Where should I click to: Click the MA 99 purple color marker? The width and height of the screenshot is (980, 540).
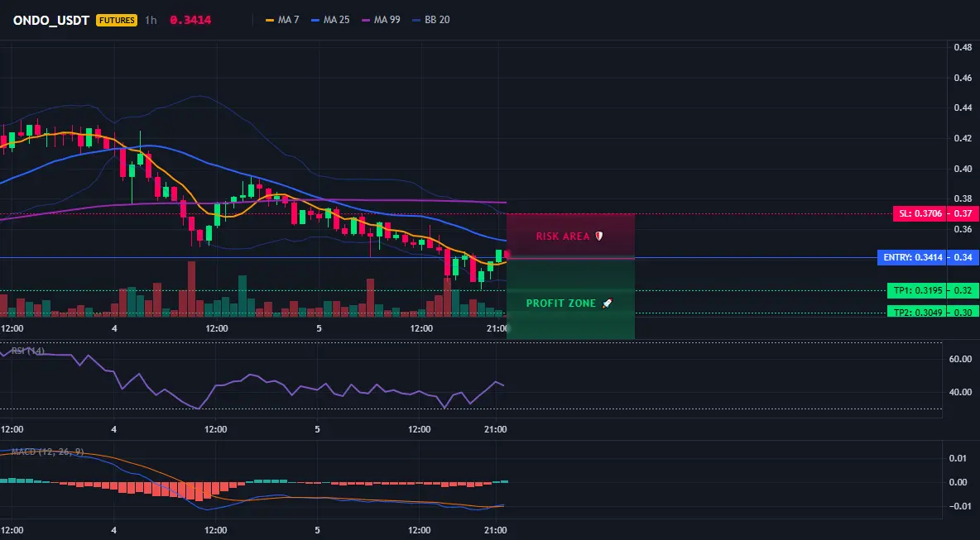pyautogui.click(x=366, y=20)
